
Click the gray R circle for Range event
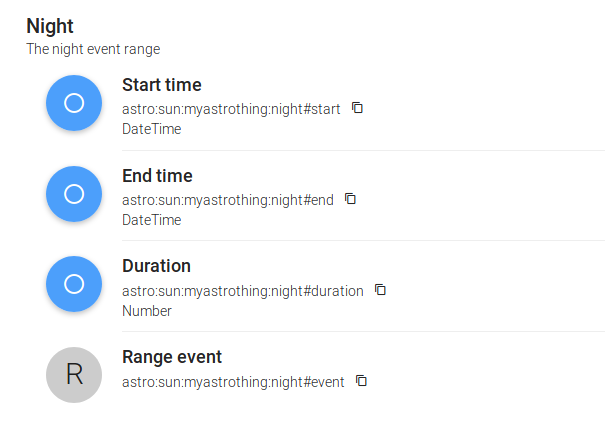74,375
